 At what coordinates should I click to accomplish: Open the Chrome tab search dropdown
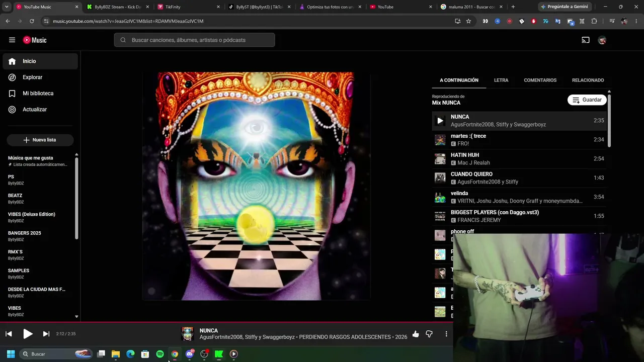click(x=7, y=7)
